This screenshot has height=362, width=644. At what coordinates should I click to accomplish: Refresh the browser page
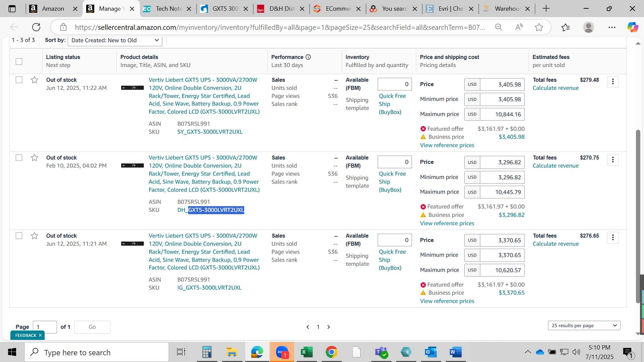pos(36,27)
